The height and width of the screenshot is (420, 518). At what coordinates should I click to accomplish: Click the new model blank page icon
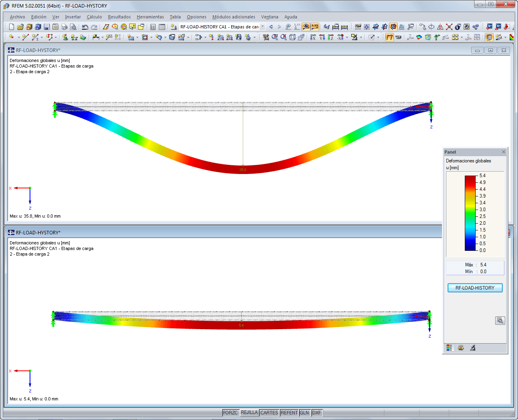tap(11, 26)
